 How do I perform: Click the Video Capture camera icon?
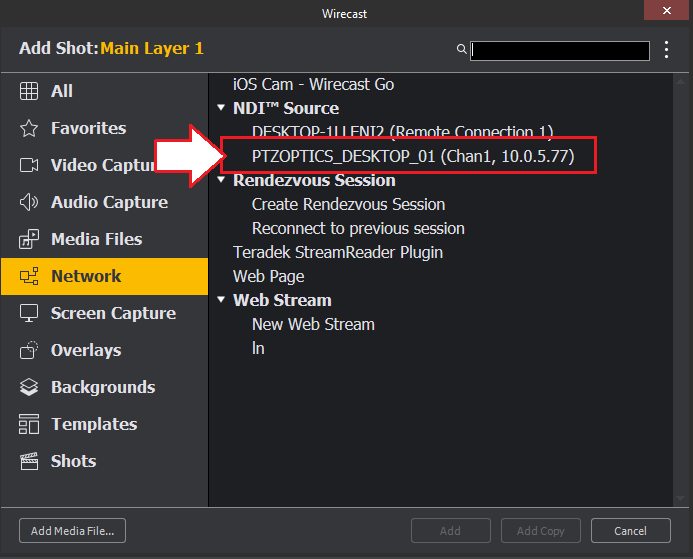pos(29,165)
